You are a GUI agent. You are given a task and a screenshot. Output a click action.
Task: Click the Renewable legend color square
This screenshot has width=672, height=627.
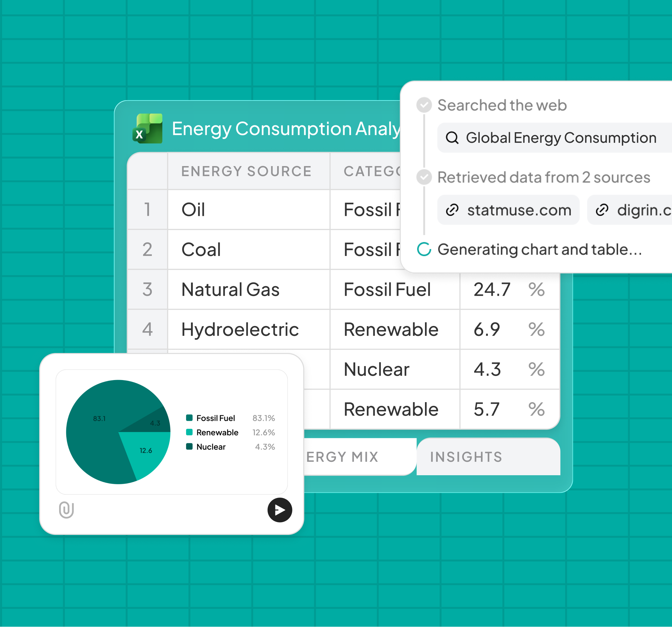tap(189, 432)
